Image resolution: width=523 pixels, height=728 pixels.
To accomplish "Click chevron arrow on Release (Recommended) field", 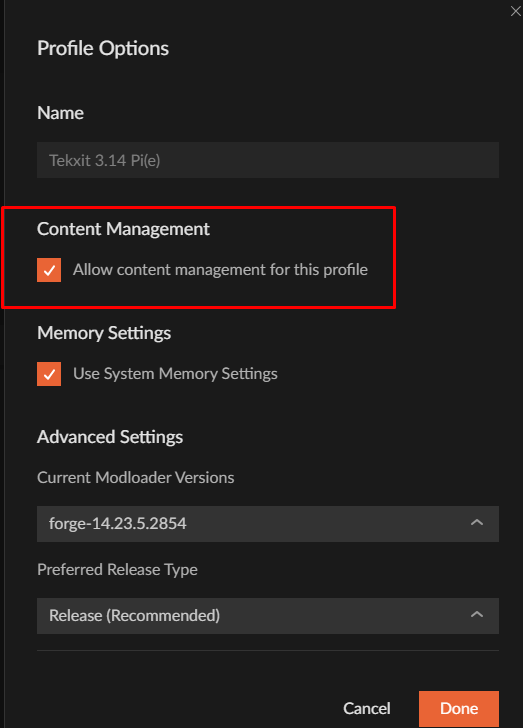I will [x=477, y=615].
